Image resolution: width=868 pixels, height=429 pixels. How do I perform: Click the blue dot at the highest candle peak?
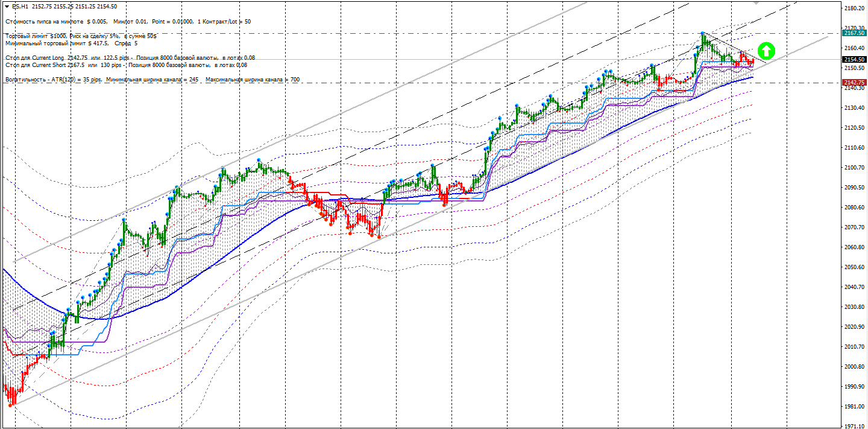pyautogui.click(x=703, y=34)
